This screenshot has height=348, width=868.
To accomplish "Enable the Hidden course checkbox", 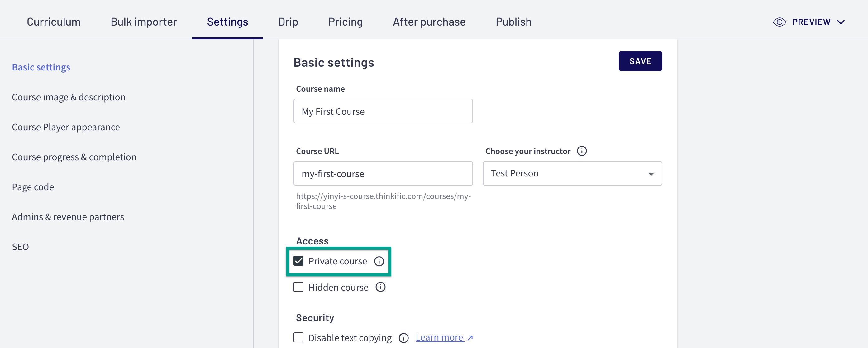I will point(298,287).
